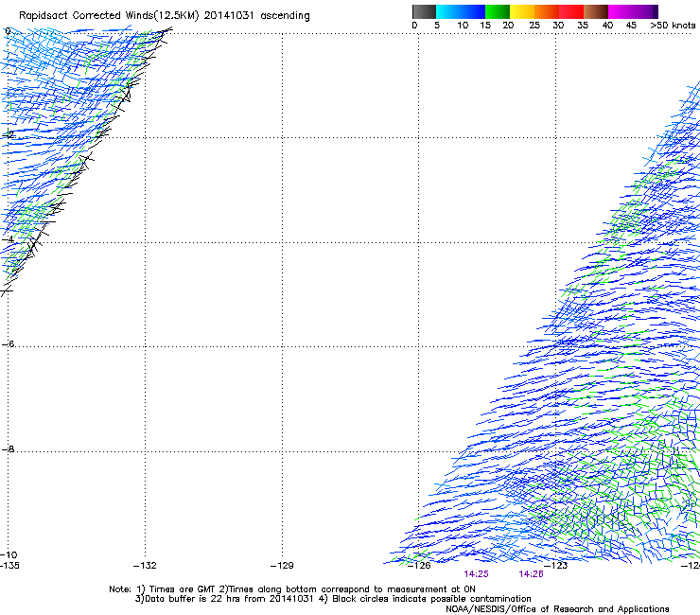The width and height of the screenshot is (700, 615).
Task: Click the plot title 'Rapidscat Corrected Winds(12.5KM)'
Action: click(x=109, y=16)
